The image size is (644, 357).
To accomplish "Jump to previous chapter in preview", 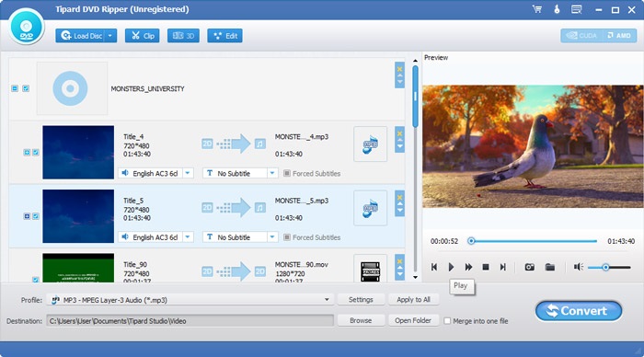I will point(434,267).
